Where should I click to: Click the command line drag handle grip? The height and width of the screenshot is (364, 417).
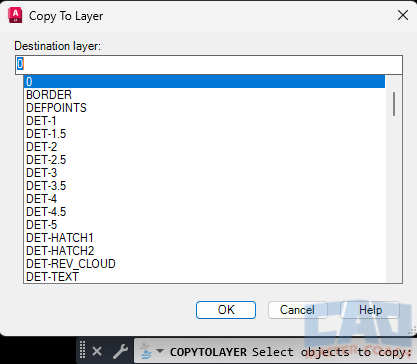pyautogui.click(x=83, y=350)
